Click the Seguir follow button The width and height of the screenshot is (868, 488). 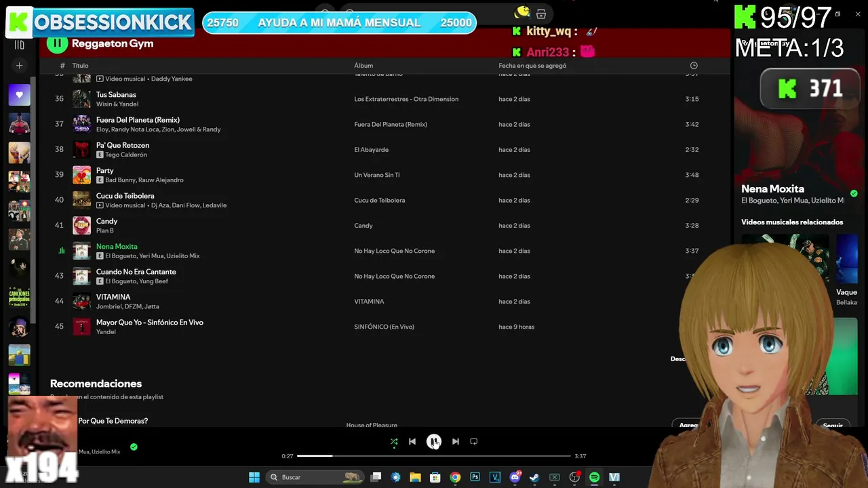833,425
